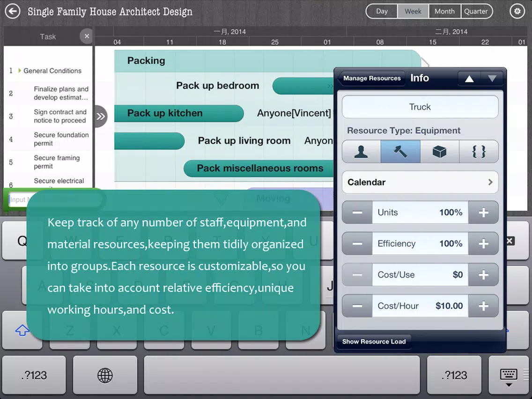532x399 pixels.
Task: Click the Cost/Hour $10.00 value
Action: tap(449, 306)
